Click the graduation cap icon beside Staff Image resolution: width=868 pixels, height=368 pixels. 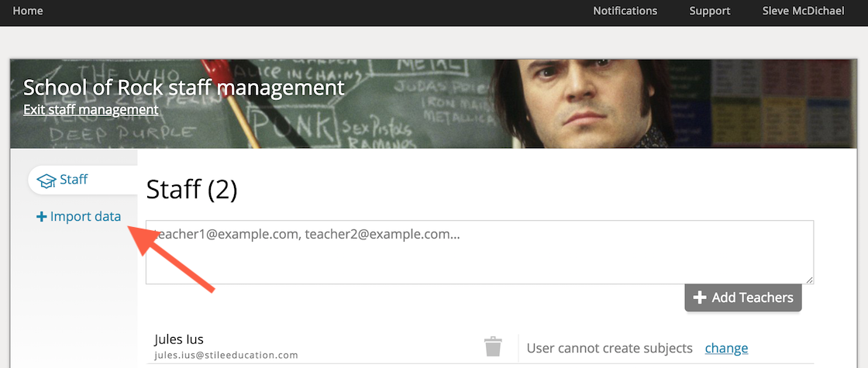[x=46, y=181]
